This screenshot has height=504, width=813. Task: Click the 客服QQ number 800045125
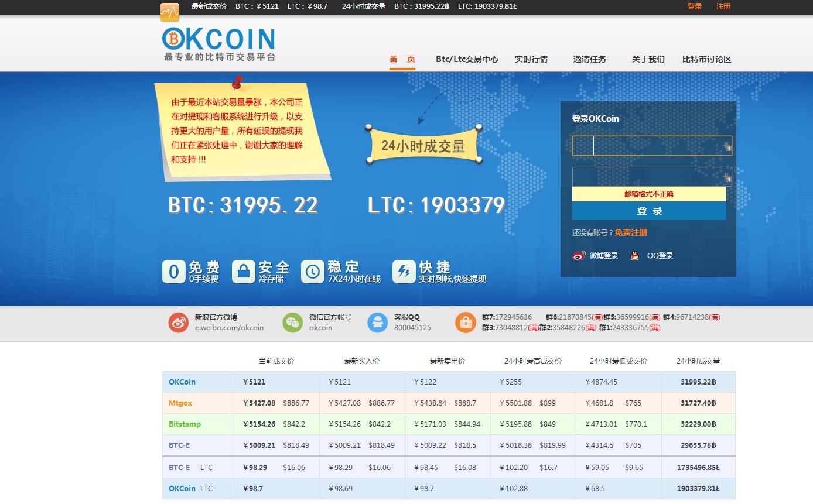click(x=412, y=328)
